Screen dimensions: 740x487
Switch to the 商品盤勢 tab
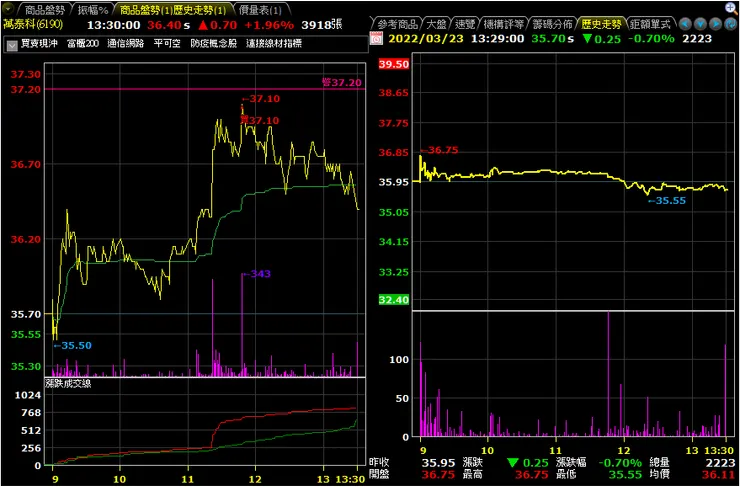coord(44,9)
